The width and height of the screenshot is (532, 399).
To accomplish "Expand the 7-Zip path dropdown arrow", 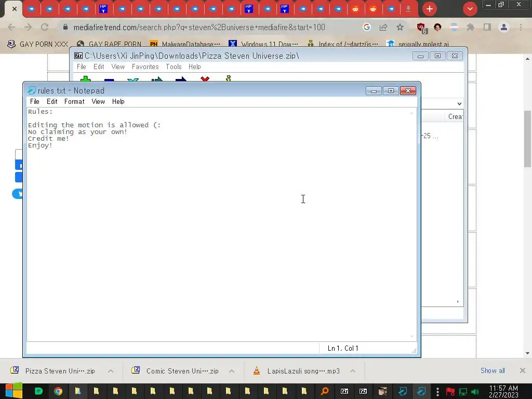I will [459, 104].
